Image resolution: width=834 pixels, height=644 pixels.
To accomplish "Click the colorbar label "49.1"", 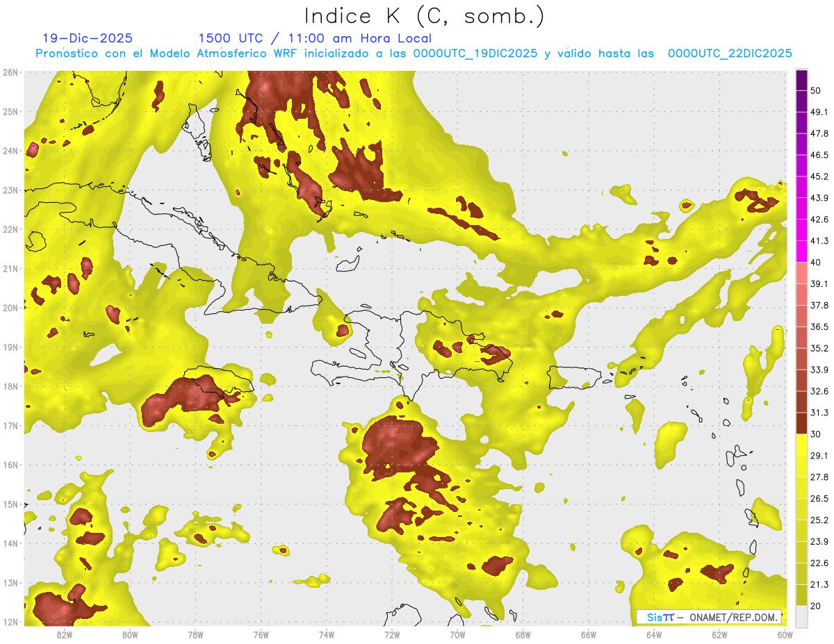I will click(819, 112).
